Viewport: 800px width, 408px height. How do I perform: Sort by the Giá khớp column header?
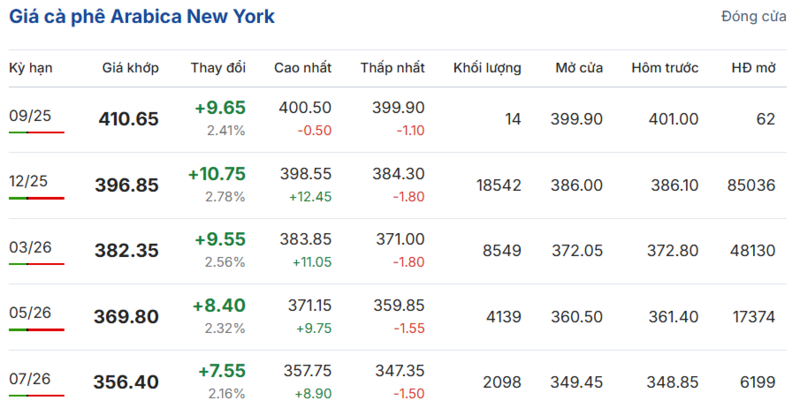(x=131, y=68)
